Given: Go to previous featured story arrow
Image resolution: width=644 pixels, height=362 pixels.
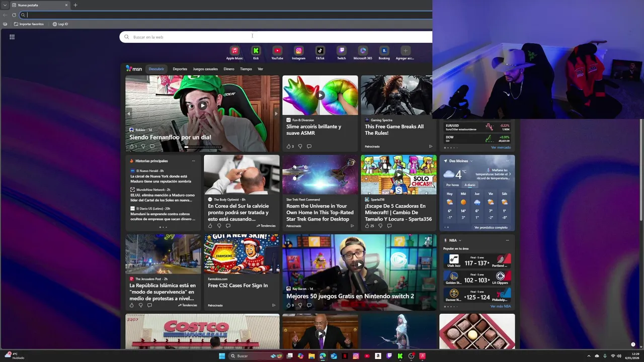Looking at the screenshot, I should [128, 114].
